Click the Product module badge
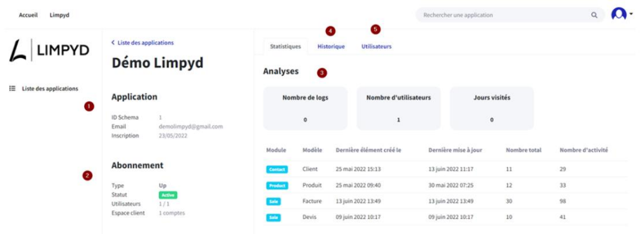 (x=277, y=185)
